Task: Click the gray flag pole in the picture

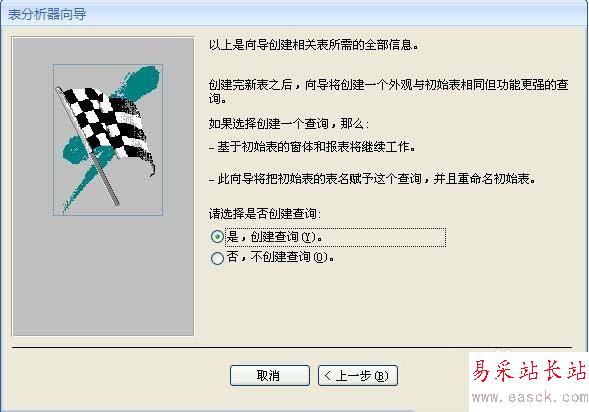Action: pos(87,146)
